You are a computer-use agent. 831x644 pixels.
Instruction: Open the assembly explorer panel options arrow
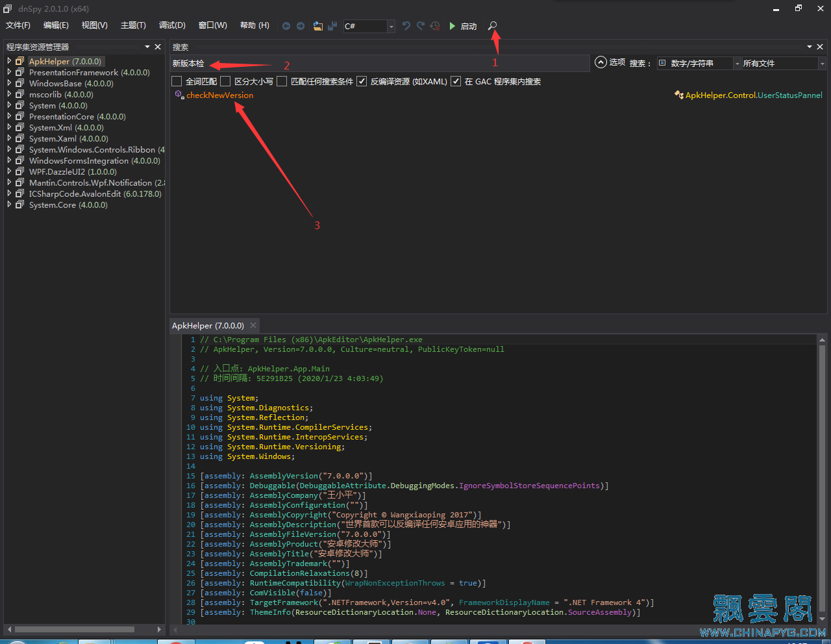coord(147,47)
